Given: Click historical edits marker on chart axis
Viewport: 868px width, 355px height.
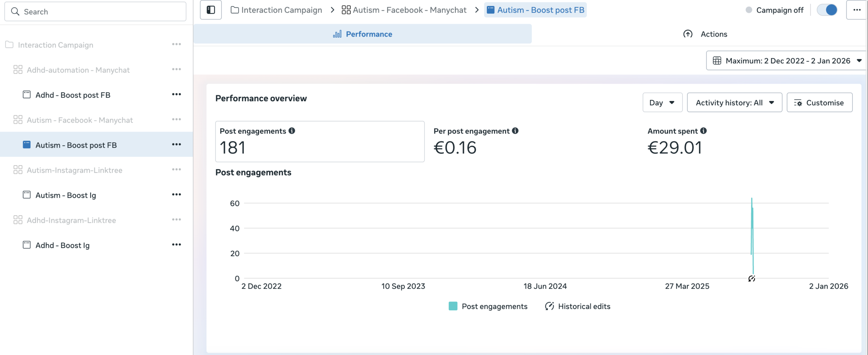Looking at the screenshot, I should tap(751, 278).
